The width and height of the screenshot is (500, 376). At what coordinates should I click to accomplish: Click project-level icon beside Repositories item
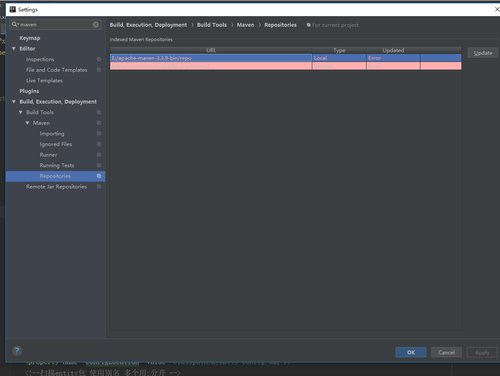tap(99, 176)
